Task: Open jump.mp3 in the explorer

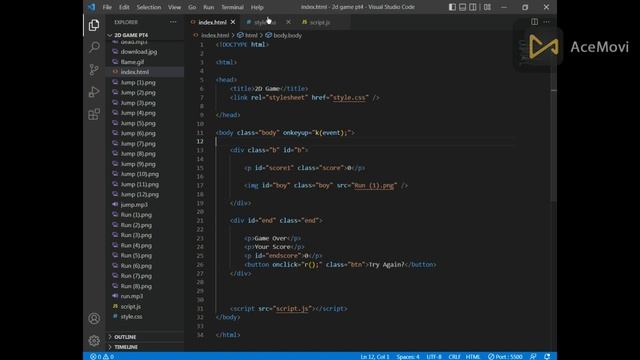Action: [134, 204]
